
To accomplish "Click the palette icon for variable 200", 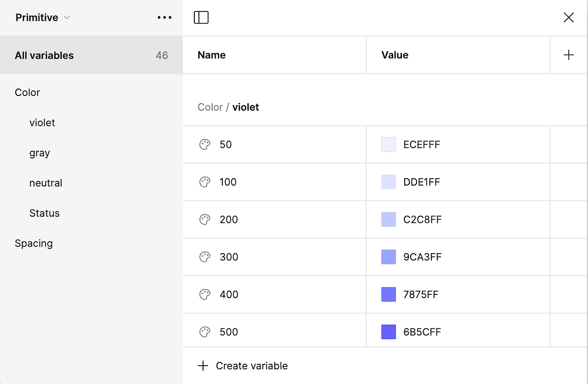I will point(204,220).
